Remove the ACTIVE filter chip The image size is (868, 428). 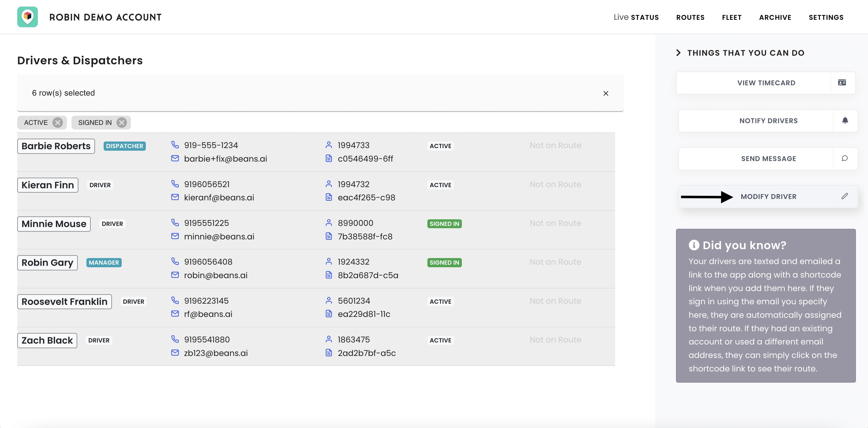coord(58,122)
